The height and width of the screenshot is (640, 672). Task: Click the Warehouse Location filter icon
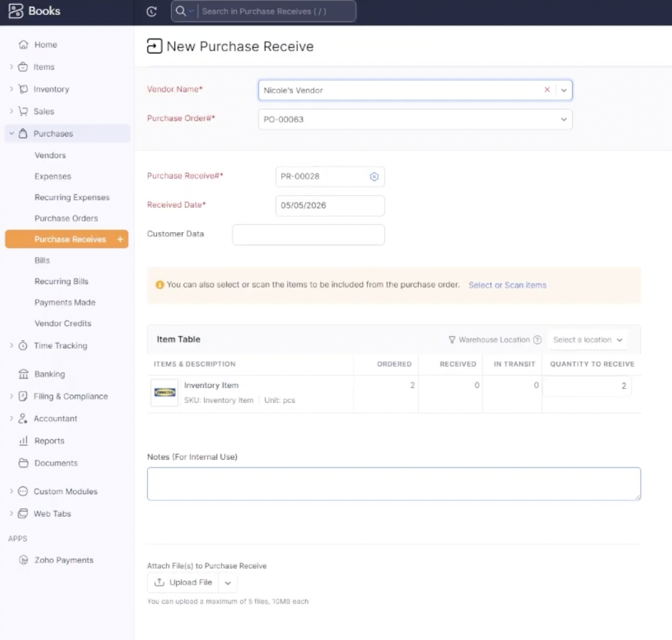[452, 340]
